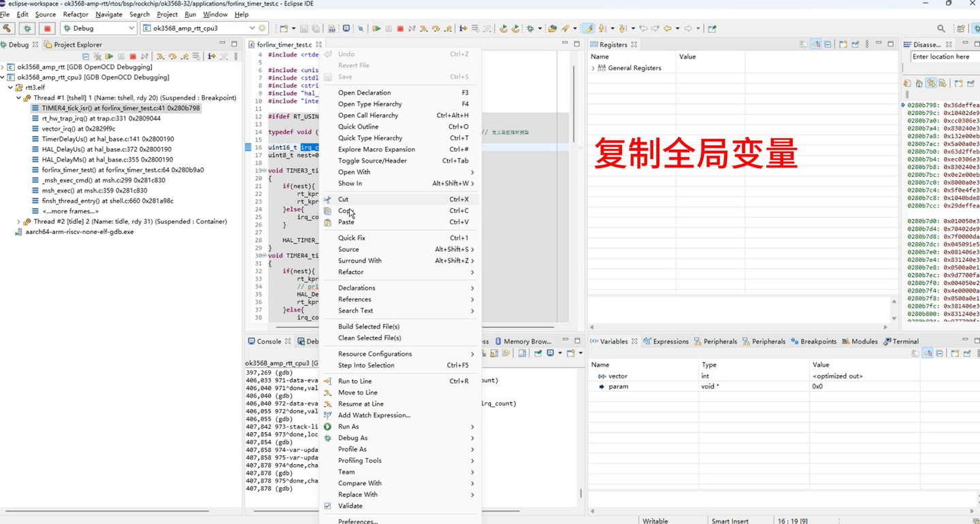Switch to the Breakpoints tab
This screenshot has height=524, width=980.
point(814,342)
